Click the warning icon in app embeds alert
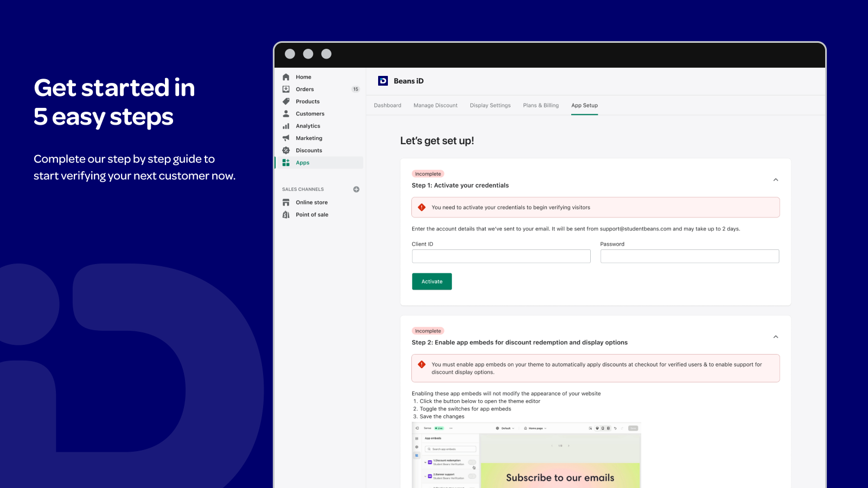868x488 pixels. [422, 364]
